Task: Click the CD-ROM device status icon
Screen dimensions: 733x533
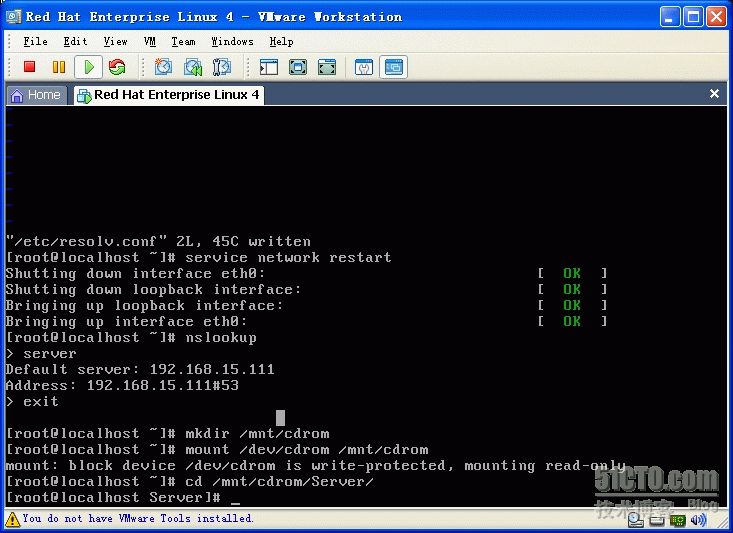Action: (x=635, y=519)
